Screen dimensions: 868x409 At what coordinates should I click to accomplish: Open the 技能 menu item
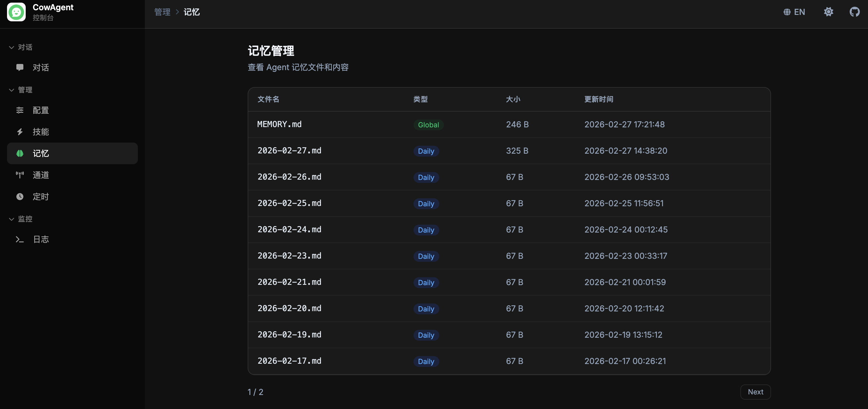point(41,132)
